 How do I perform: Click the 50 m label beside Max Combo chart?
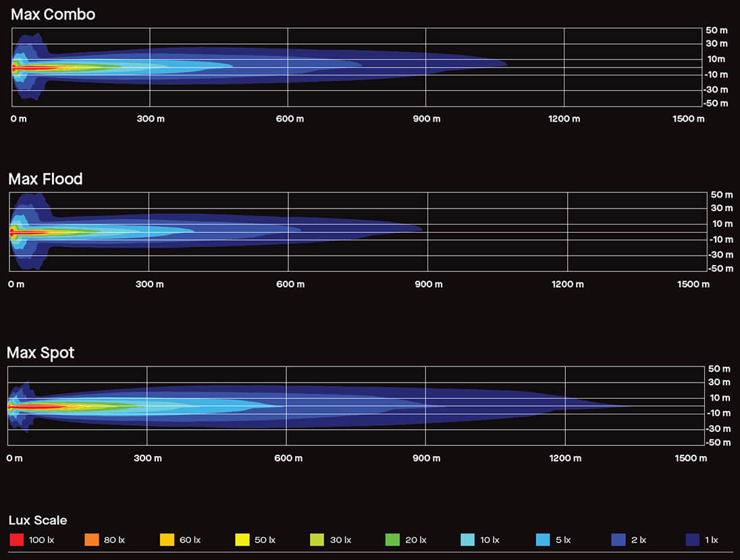click(x=717, y=30)
